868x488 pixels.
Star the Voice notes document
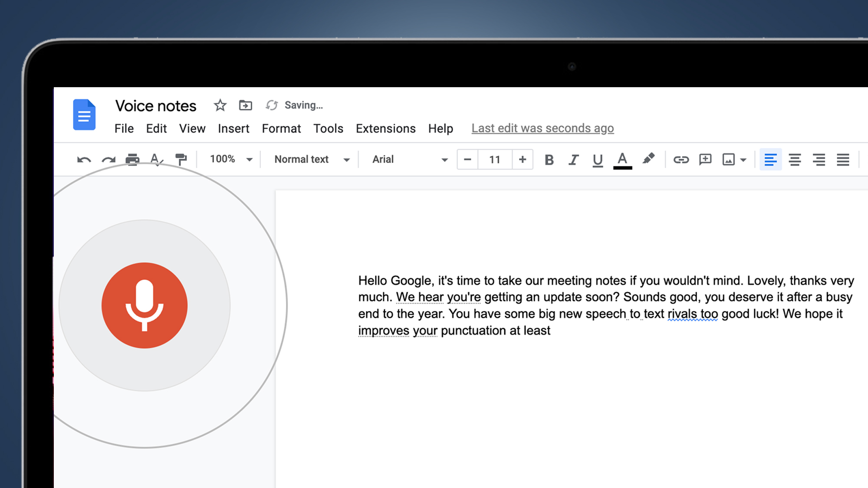click(x=220, y=105)
